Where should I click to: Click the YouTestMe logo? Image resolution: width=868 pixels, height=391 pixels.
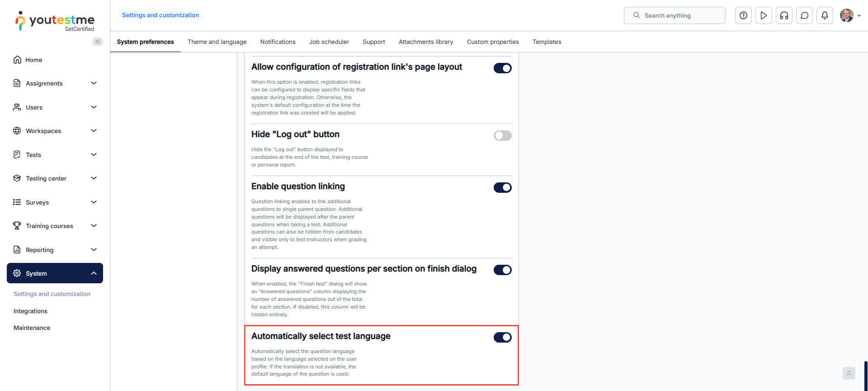pos(55,21)
